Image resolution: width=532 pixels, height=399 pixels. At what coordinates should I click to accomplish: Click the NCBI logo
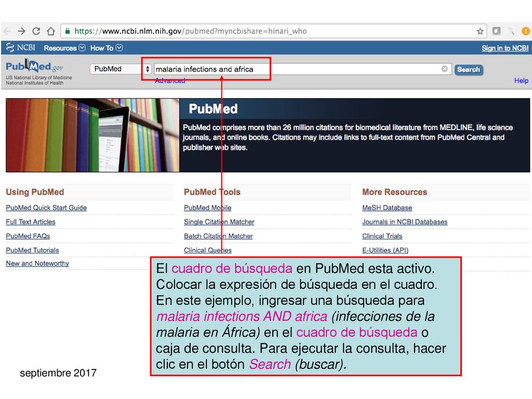[21, 47]
